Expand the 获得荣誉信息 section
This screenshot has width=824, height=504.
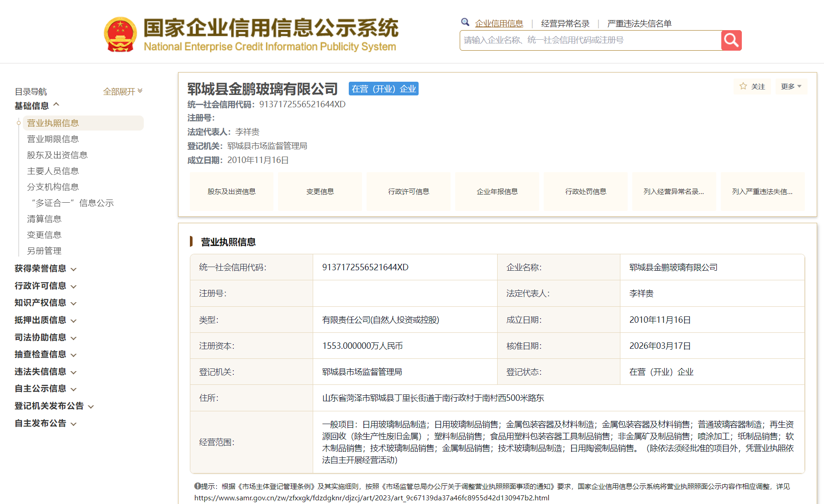pos(45,268)
